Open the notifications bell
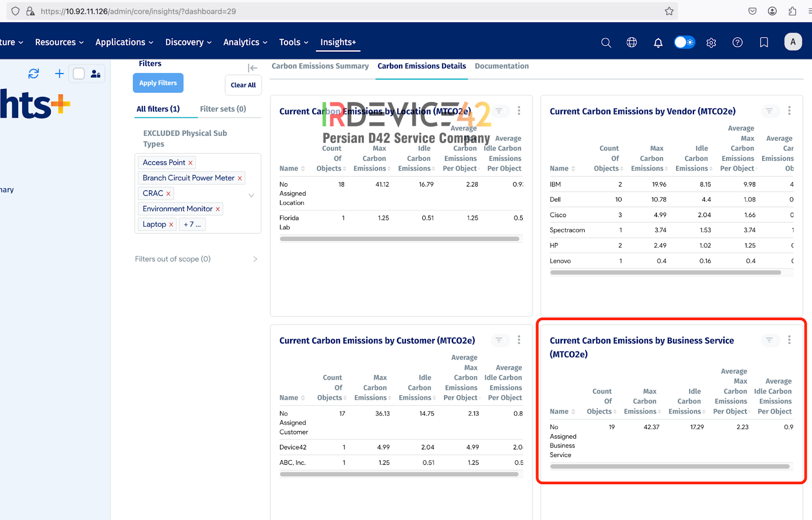This screenshot has height=520, width=812. (x=658, y=43)
